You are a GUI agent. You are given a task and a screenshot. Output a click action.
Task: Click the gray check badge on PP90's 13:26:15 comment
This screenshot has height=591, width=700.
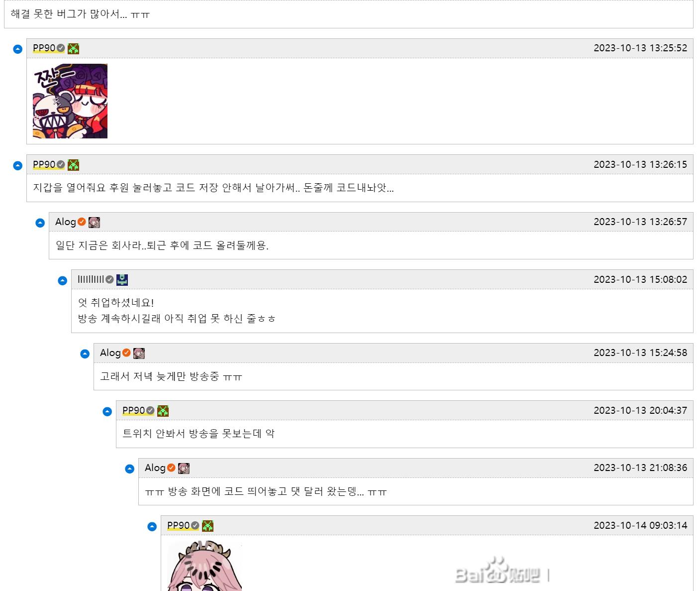click(x=61, y=164)
